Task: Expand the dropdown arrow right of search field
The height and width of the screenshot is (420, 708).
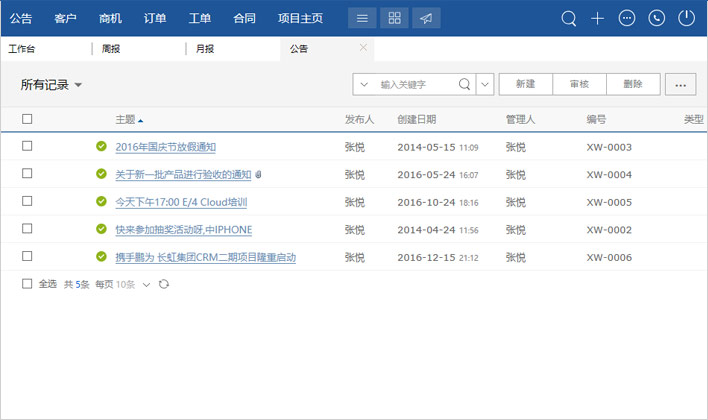Action: (485, 85)
